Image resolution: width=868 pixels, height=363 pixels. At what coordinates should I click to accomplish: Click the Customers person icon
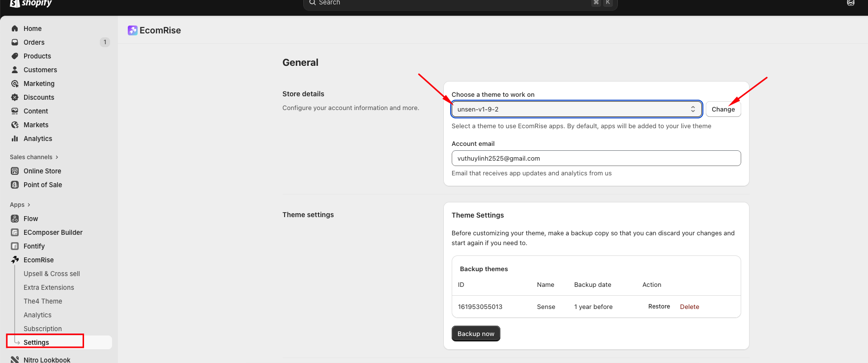(x=15, y=70)
